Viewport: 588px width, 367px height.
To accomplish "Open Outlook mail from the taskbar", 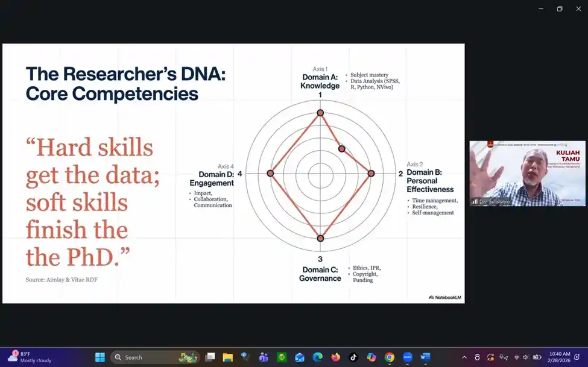I will 300,357.
